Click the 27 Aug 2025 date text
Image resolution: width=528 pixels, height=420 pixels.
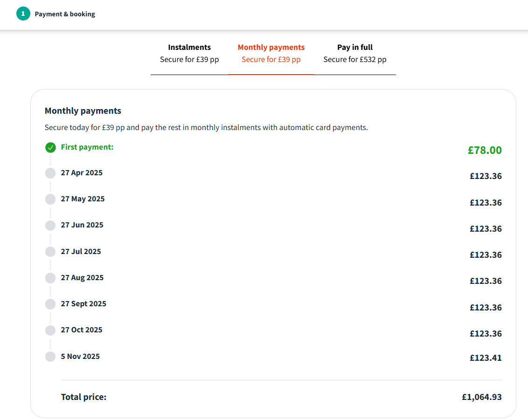coord(82,278)
